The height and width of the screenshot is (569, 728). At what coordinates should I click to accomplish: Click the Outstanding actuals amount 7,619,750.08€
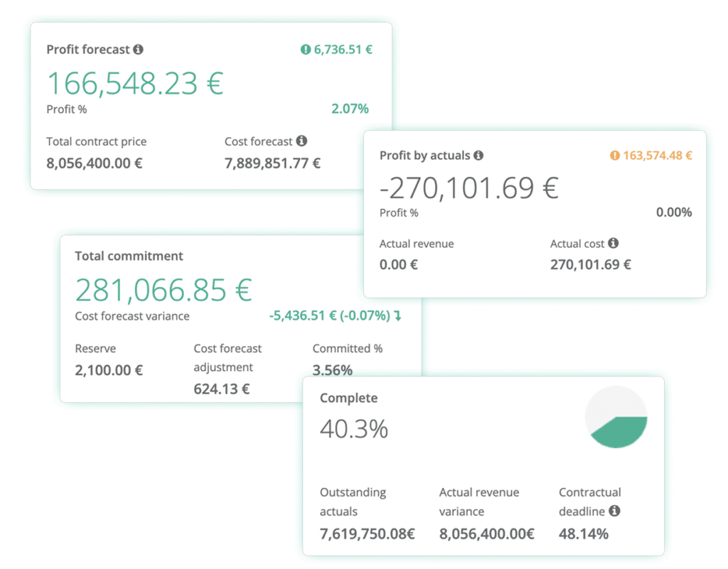click(367, 533)
